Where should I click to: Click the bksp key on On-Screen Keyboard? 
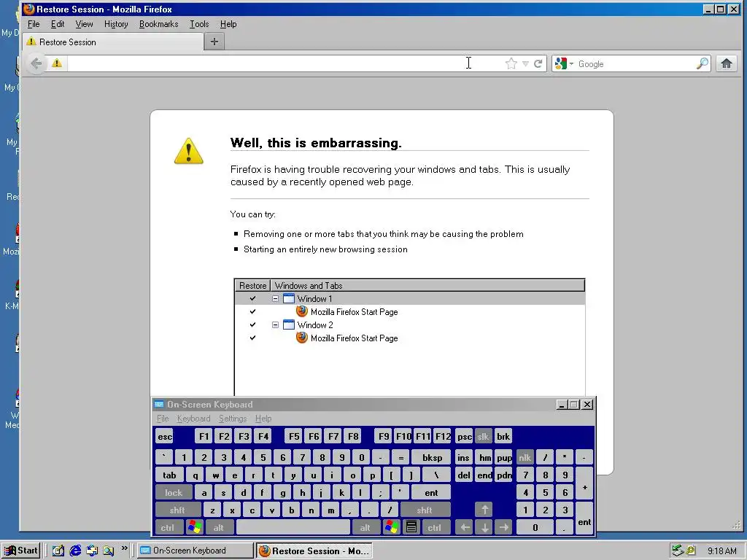(432, 458)
